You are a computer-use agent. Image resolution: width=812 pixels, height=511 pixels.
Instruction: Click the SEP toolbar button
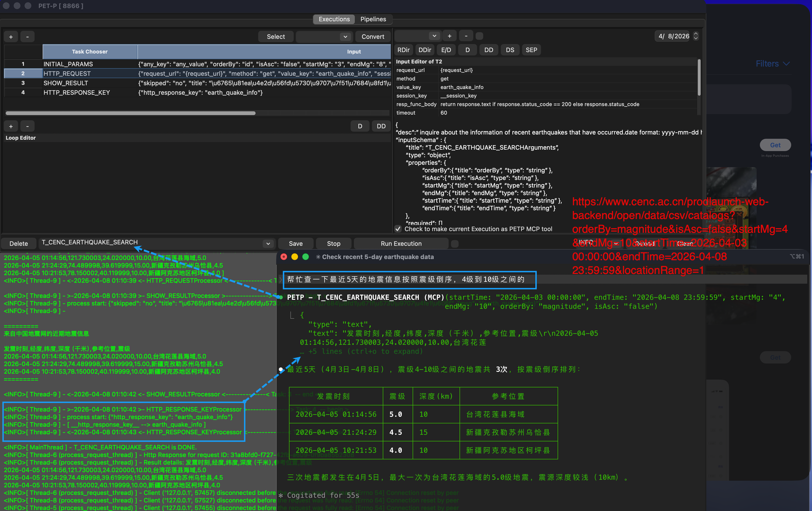pos(531,50)
